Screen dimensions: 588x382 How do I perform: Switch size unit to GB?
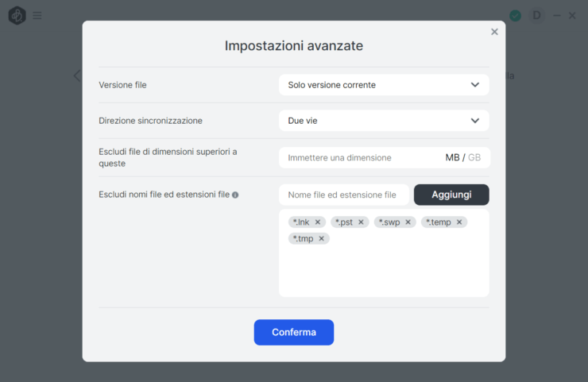tap(474, 158)
